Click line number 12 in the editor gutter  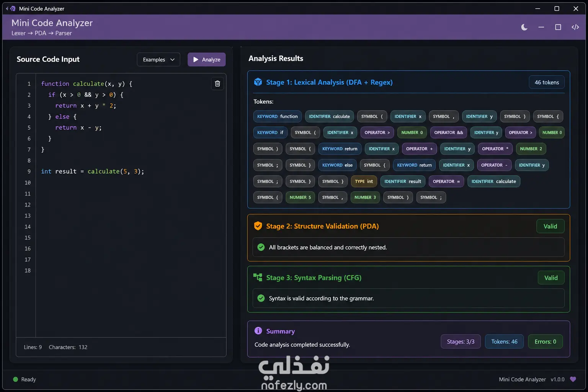(x=28, y=205)
